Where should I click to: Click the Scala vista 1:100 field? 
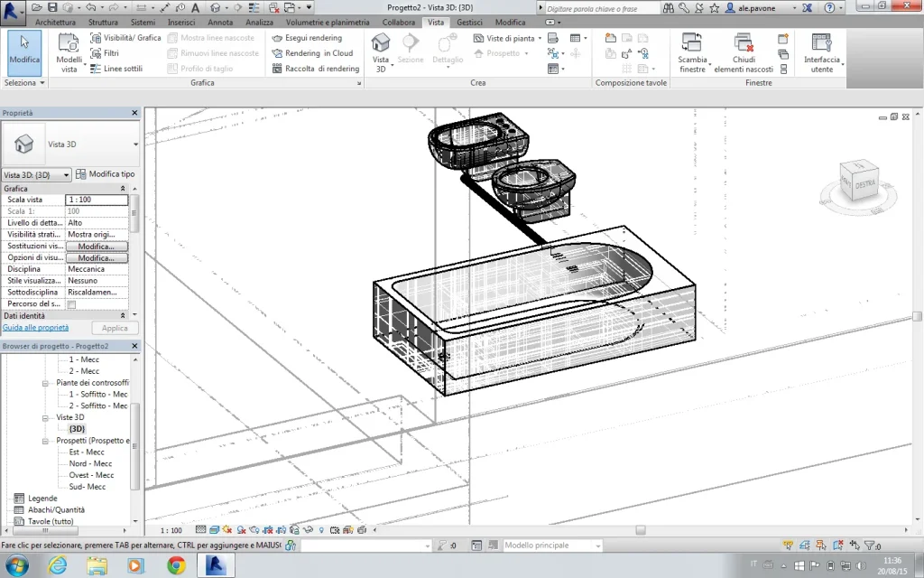tap(97, 200)
